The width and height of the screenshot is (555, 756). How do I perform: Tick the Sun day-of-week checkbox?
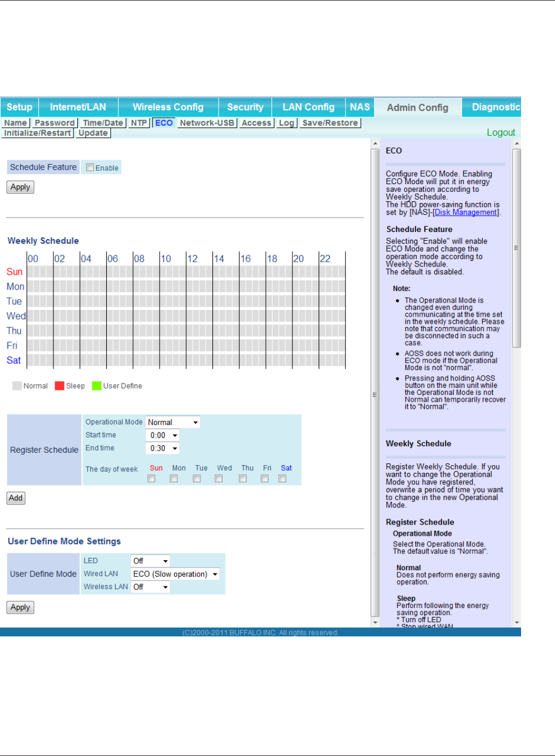click(151, 478)
